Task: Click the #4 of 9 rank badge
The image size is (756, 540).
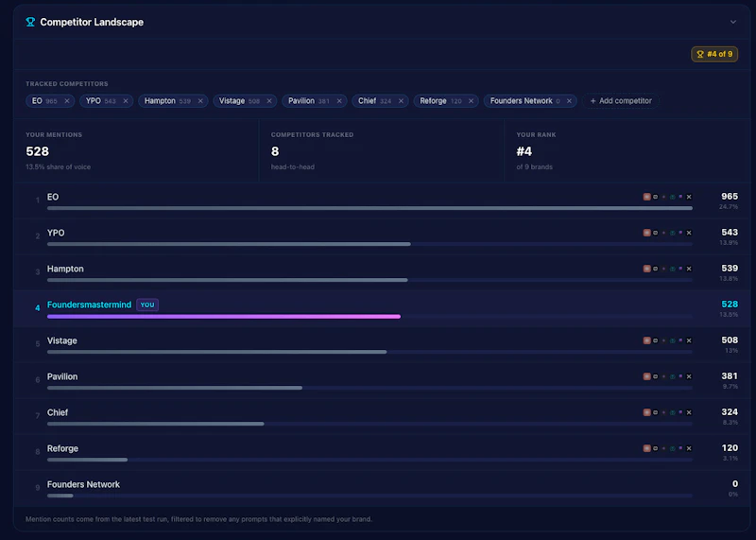Action: 714,54
